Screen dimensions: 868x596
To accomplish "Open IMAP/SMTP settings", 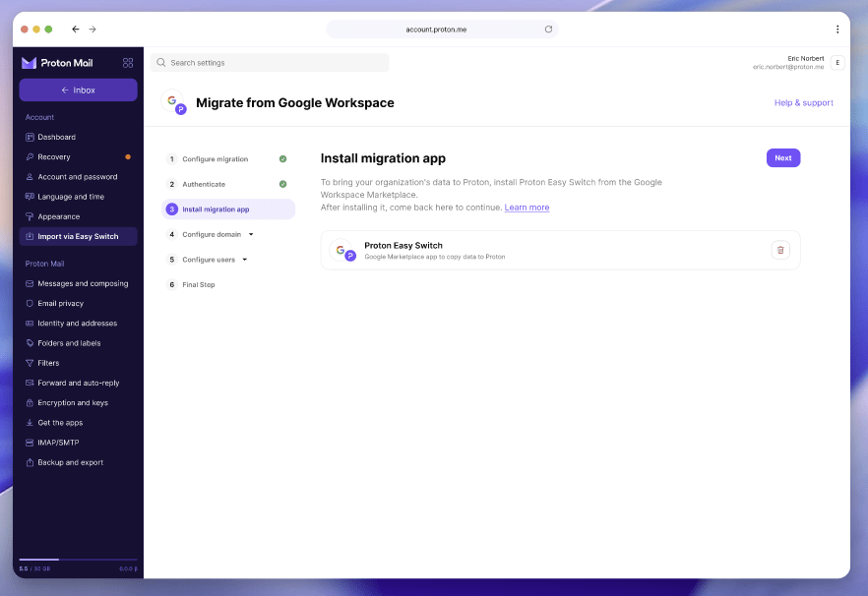I will click(78, 444).
